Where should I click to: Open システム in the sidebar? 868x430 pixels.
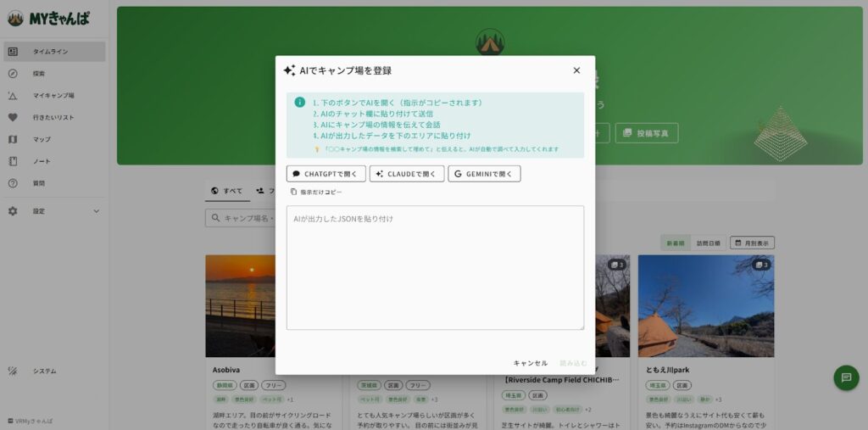[44, 371]
